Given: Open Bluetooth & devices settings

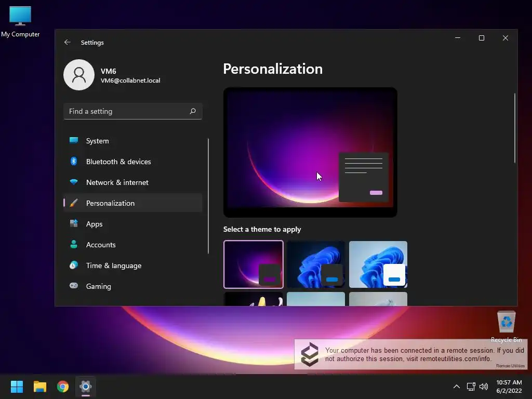Looking at the screenshot, I should pos(132,162).
